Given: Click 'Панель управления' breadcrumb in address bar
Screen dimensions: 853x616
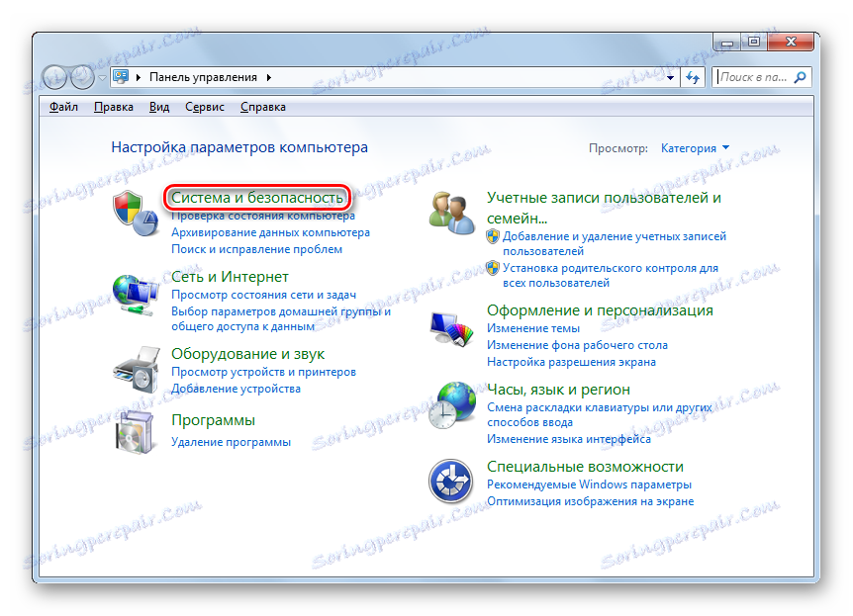Looking at the screenshot, I should click(203, 77).
